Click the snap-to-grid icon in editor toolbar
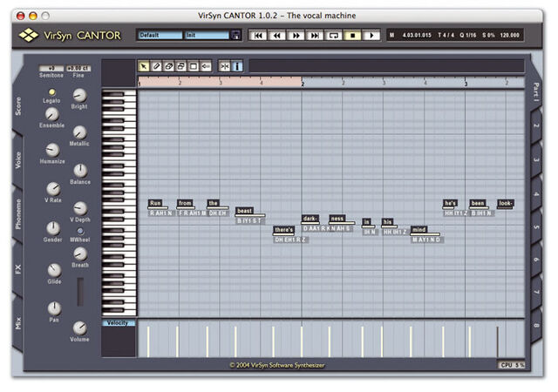Screen dimensions: 558x392 click(225, 66)
